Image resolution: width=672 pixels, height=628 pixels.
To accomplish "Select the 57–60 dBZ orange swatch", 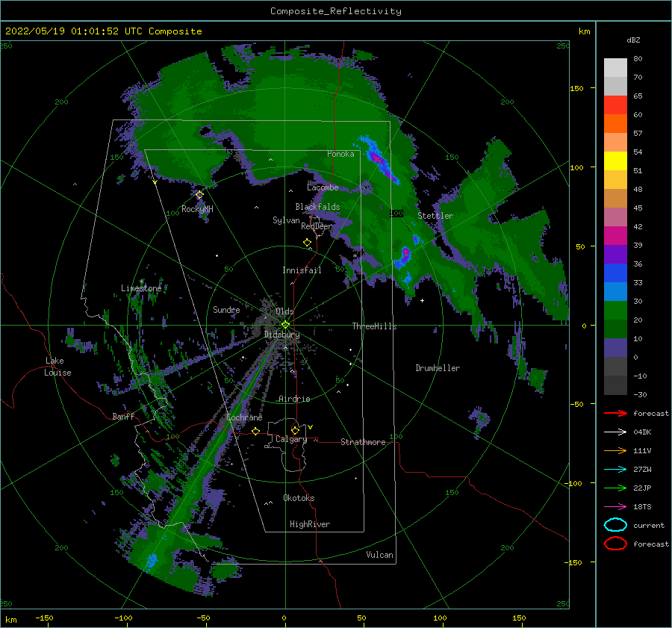I will coord(615,124).
